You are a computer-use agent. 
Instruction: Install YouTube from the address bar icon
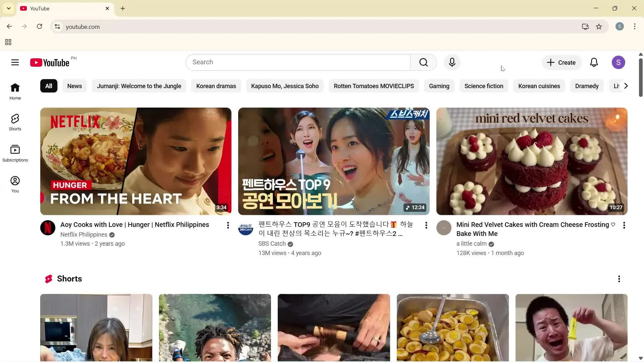[x=585, y=26]
